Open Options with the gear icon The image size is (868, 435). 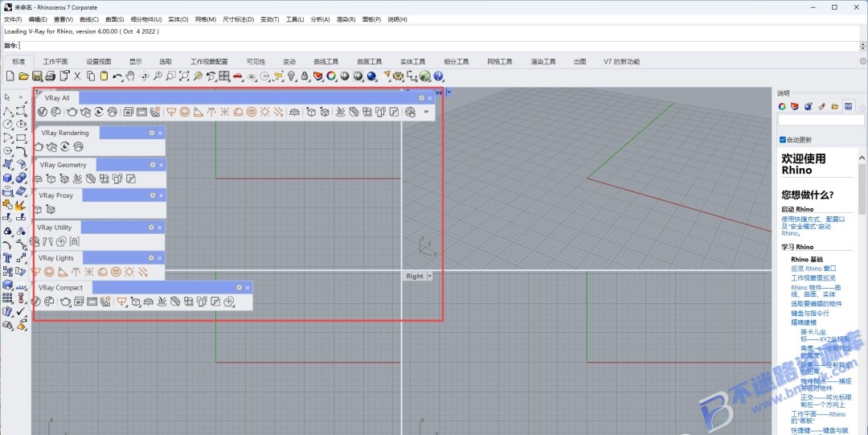398,76
